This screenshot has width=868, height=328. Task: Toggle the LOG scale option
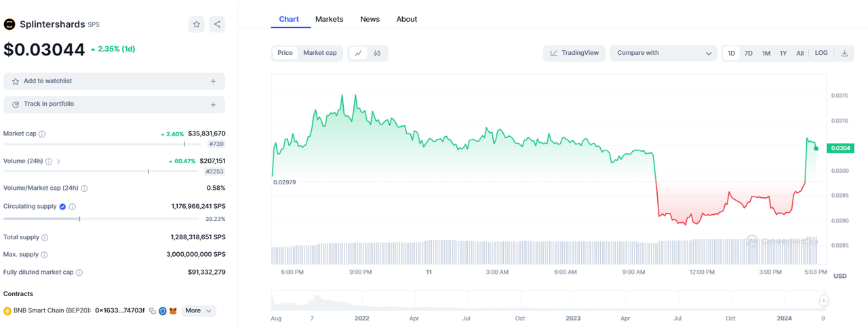[821, 53]
